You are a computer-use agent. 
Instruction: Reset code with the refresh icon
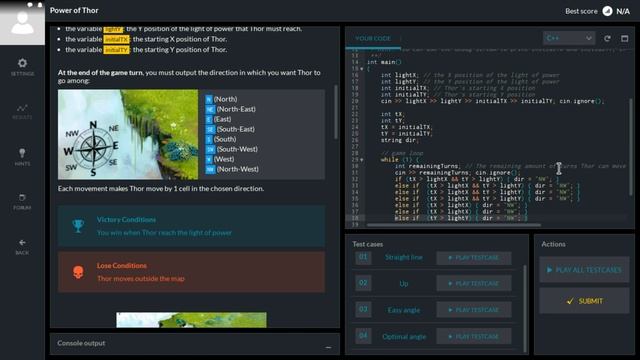(x=607, y=38)
